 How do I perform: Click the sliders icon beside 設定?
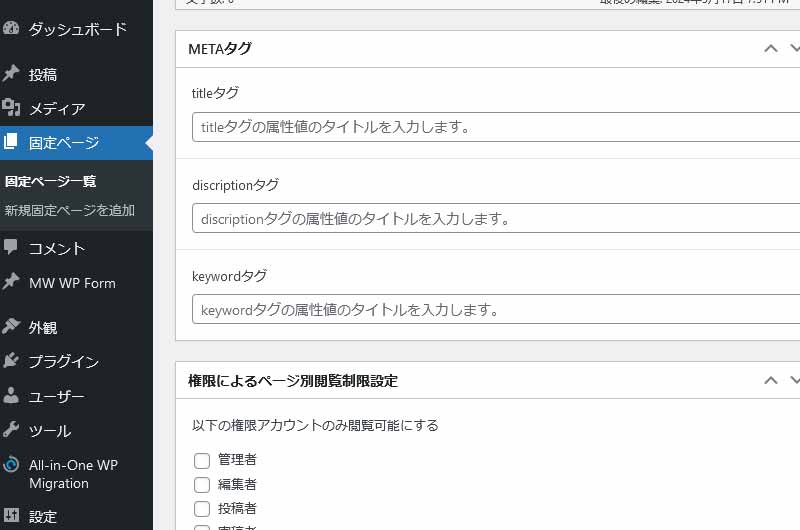(x=11, y=515)
